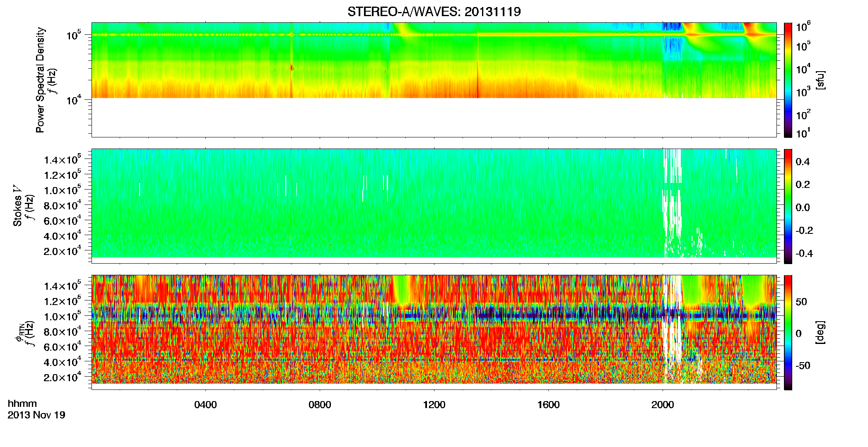The width and height of the screenshot is (868, 447).
Task: Click the phi RTN spectrogram panel
Action: tap(434, 332)
